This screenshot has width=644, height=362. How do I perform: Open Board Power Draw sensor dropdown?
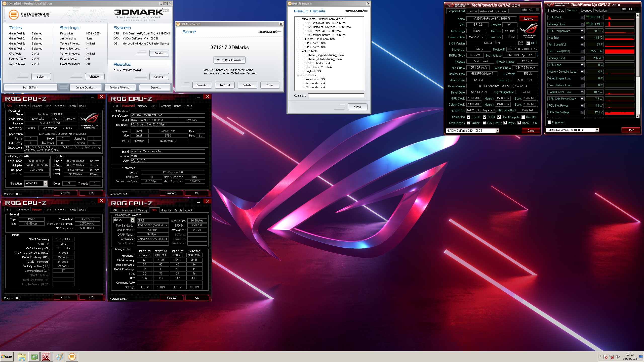pos(582,92)
